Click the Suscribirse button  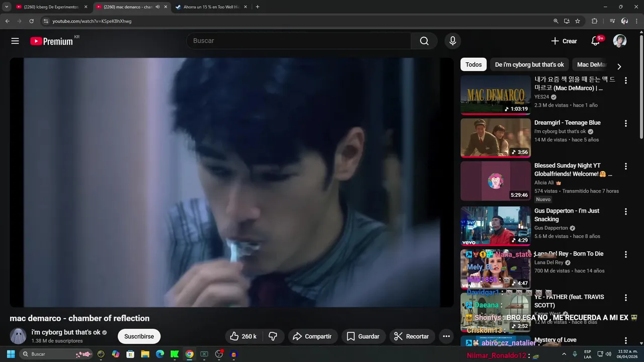coord(139,336)
